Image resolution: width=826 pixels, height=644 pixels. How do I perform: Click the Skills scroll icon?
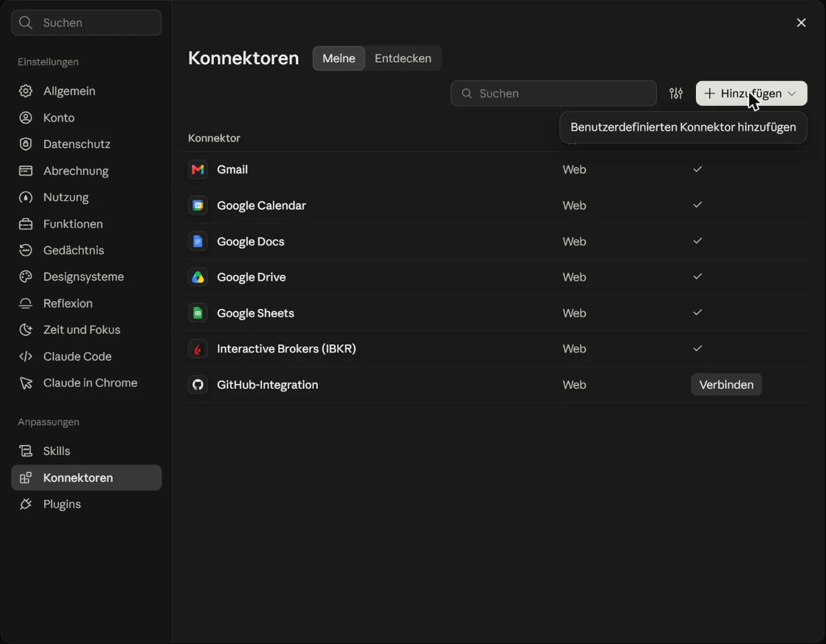25,451
